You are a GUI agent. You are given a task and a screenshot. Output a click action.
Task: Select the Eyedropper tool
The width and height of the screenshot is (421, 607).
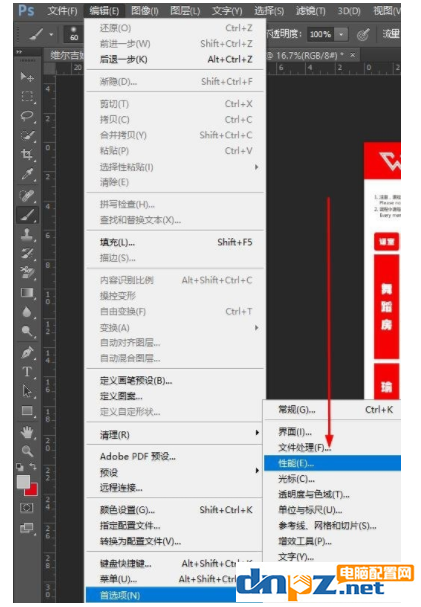(x=27, y=175)
